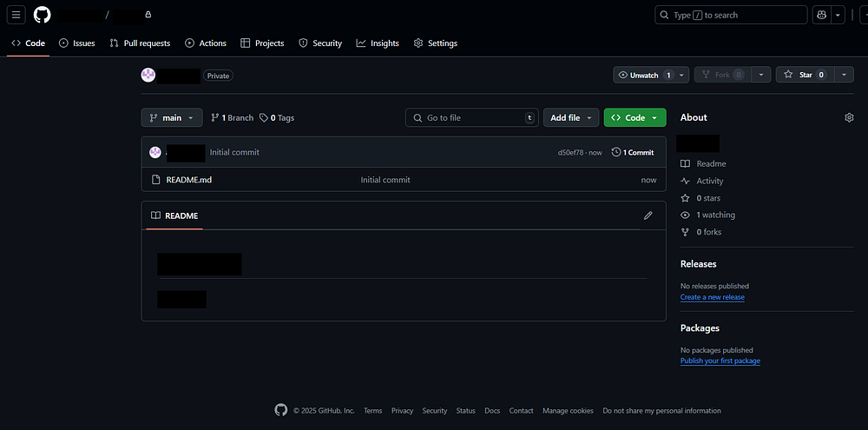Viewport: 868px width, 430px height.
Task: Click Create a new release link
Action: point(712,297)
